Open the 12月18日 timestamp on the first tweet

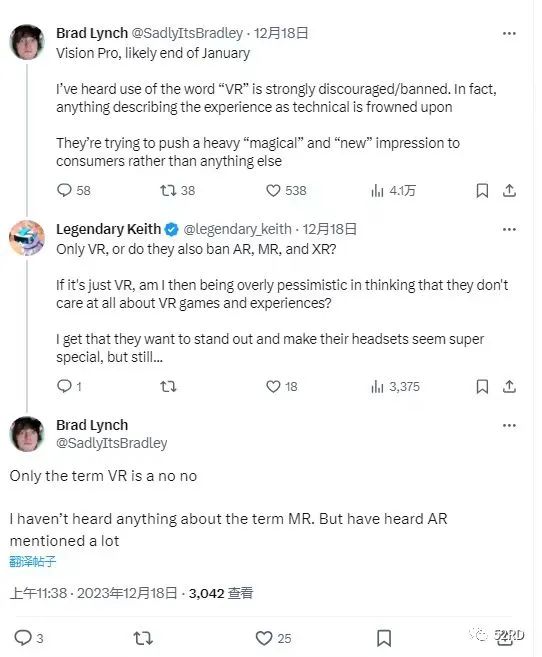[x=281, y=33]
